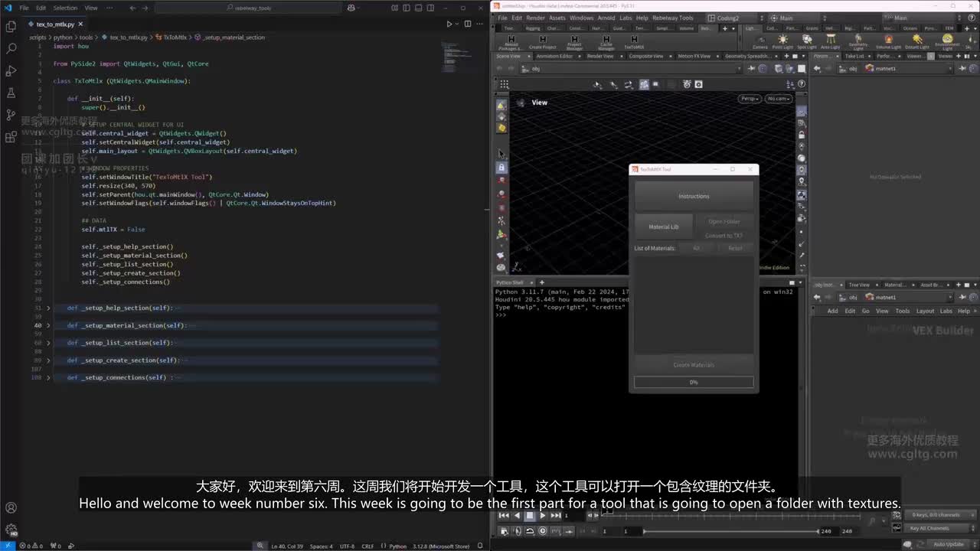The image size is (980, 551).
Task: Add an Environment Light from the shelf
Action: tap(947, 41)
